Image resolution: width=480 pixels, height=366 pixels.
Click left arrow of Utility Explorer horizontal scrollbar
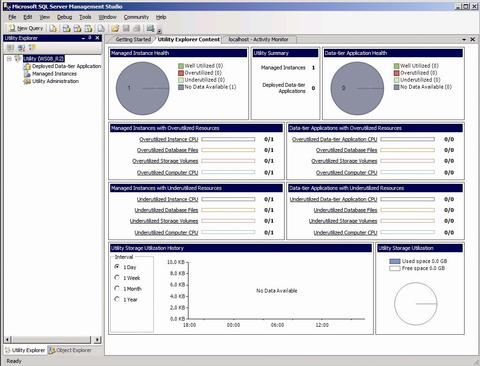point(8,340)
